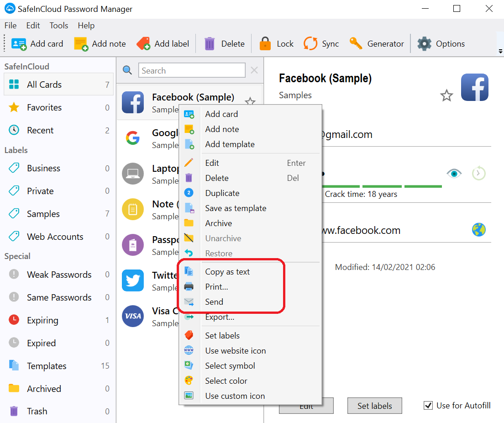
Task: Click the Set labels button
Action: click(374, 406)
